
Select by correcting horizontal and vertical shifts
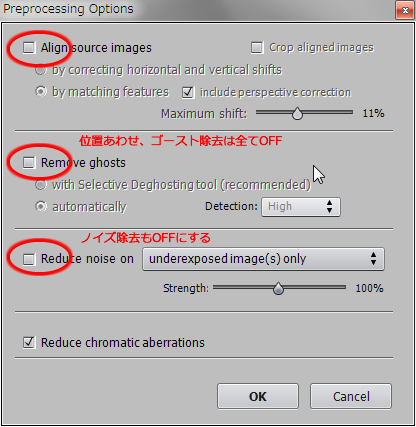(41, 70)
